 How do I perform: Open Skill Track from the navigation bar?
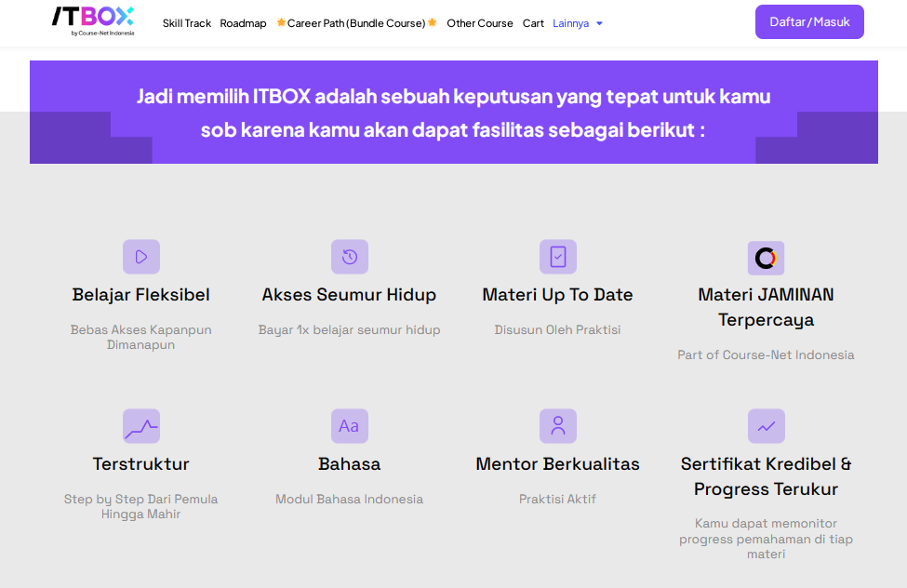click(x=186, y=23)
